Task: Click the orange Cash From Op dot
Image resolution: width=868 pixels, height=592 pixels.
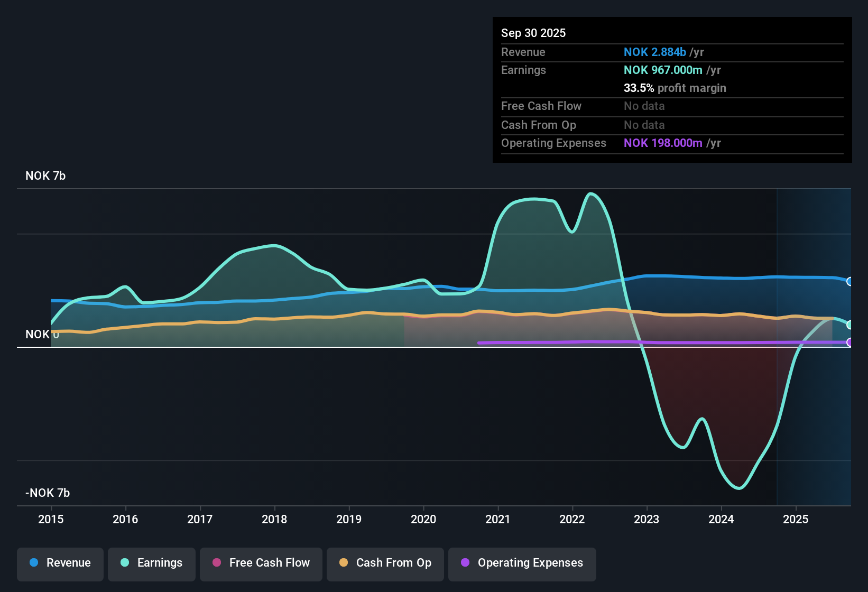Action: pyautogui.click(x=344, y=563)
